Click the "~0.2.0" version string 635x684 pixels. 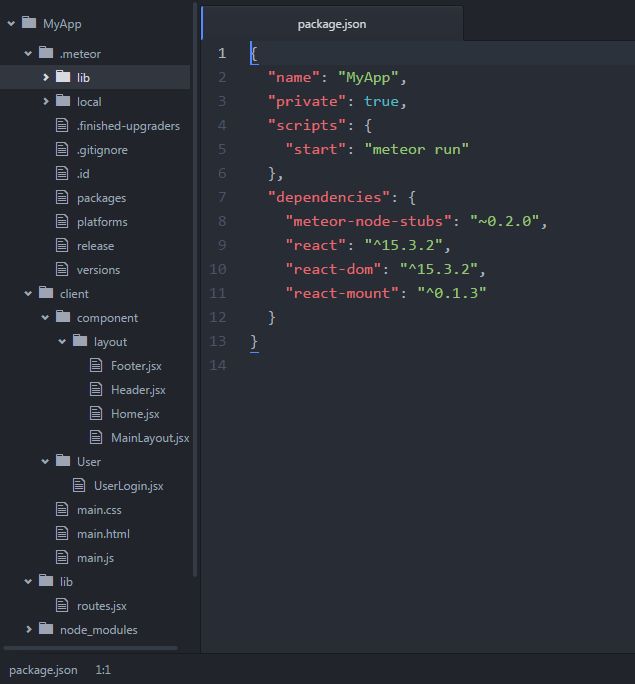[504, 221]
